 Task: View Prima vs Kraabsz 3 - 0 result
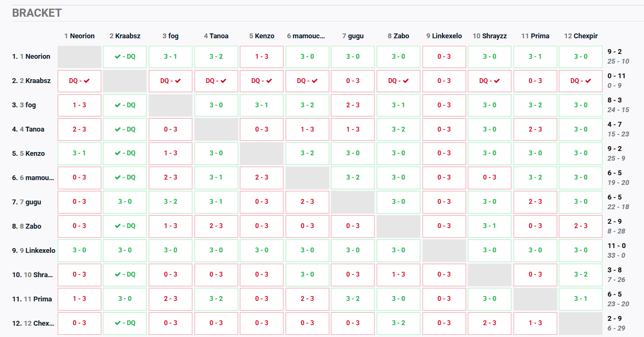125,299
